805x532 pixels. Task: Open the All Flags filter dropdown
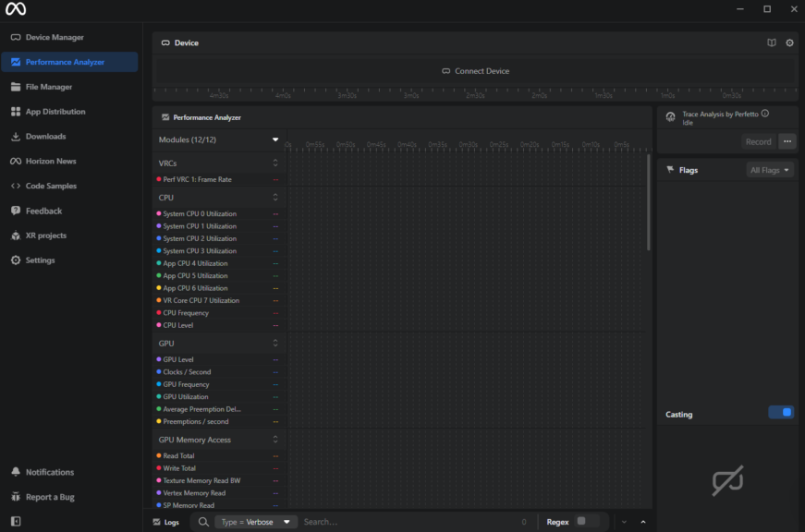click(770, 170)
